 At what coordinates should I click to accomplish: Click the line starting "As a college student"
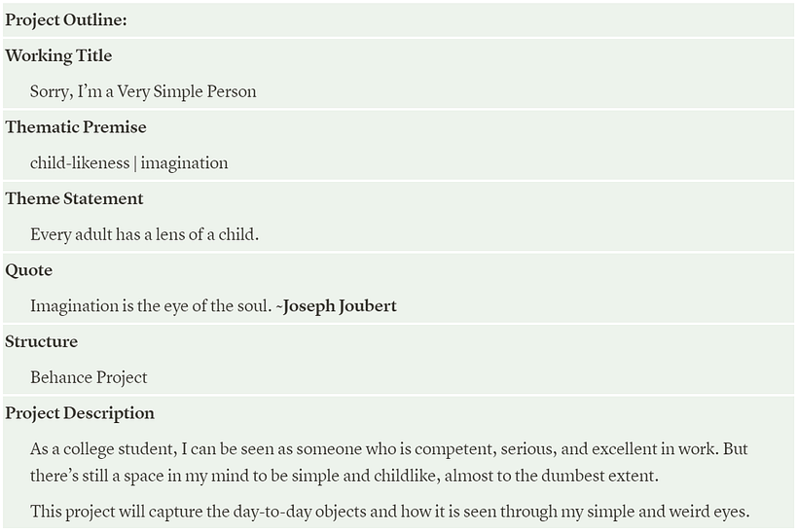tap(389, 450)
